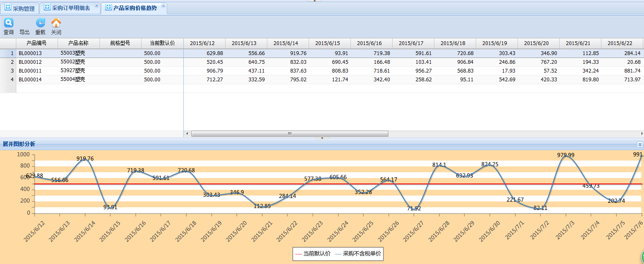
Task: Close the 采购订单明细表 tab
Action: 96,6
